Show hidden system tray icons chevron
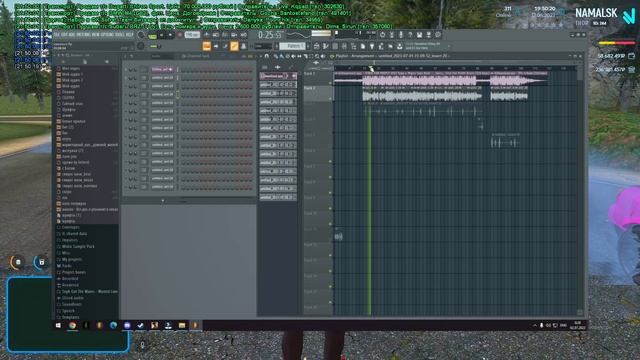This screenshot has height=360, width=640. pyautogui.click(x=535, y=325)
